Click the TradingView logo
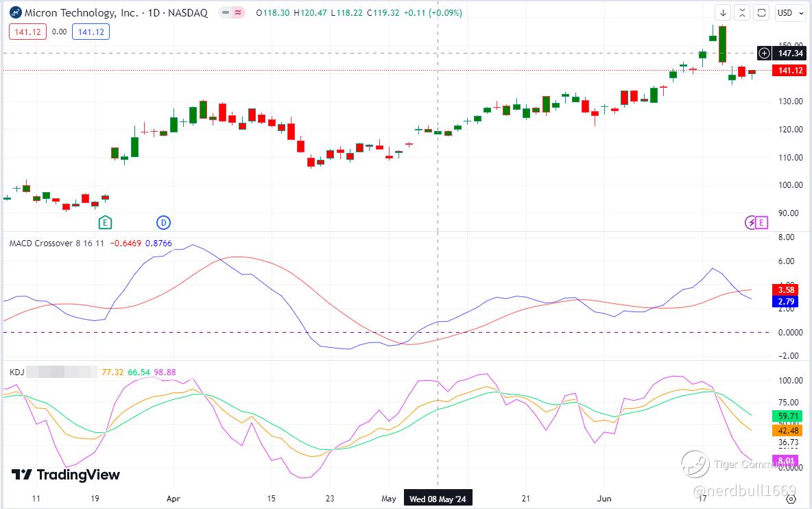The width and height of the screenshot is (812, 509). 66,474
